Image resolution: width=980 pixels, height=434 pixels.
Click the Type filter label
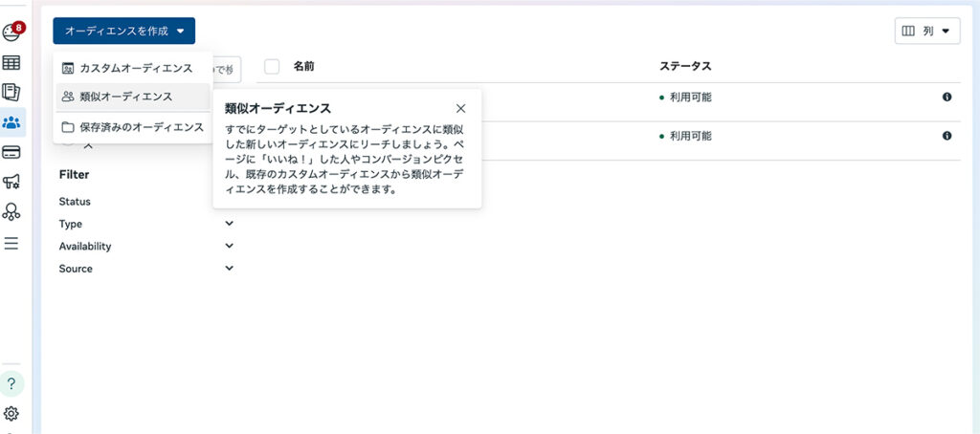[x=71, y=224]
